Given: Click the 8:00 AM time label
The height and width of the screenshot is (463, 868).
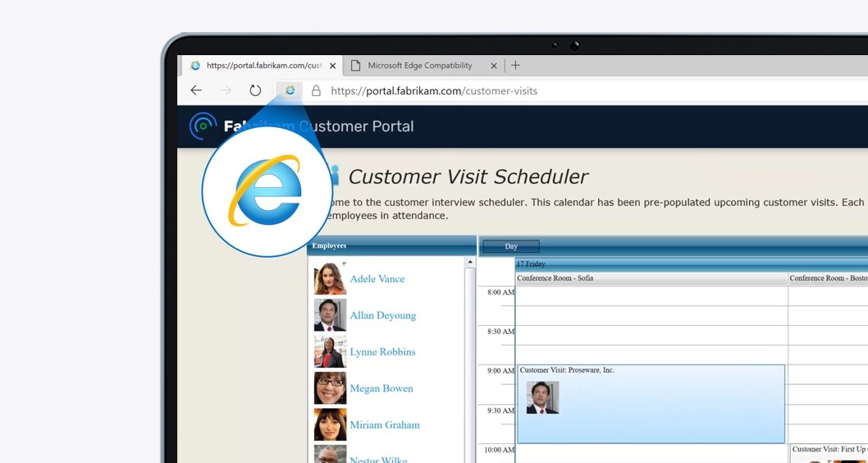Looking at the screenshot, I should [x=500, y=292].
